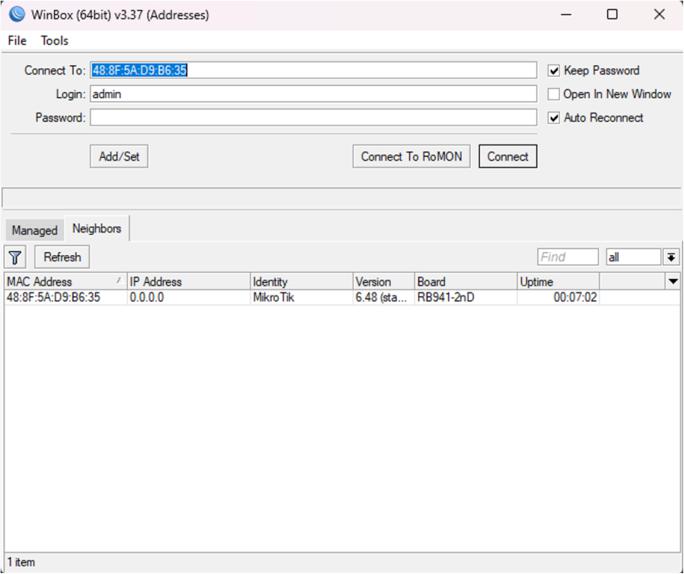The height and width of the screenshot is (574, 684).
Task: Click the filter funnel icon
Action: [16, 257]
